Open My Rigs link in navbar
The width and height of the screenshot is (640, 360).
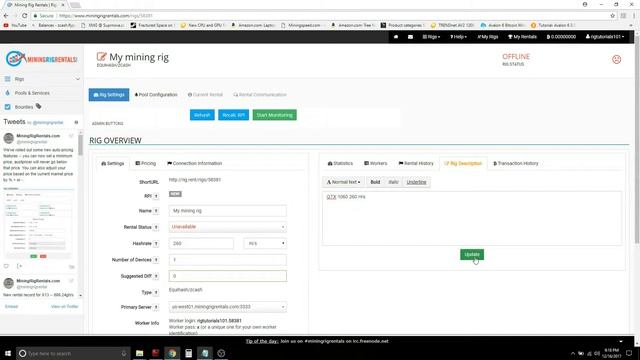[488, 37]
